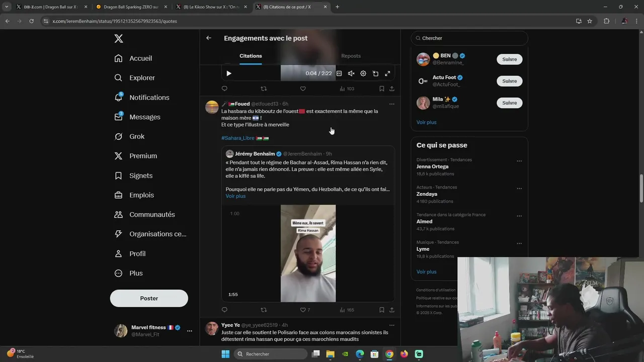The width and height of the screenshot is (644, 362).
Task: Open Marvel fitness account menu dots
Action: click(x=190, y=331)
